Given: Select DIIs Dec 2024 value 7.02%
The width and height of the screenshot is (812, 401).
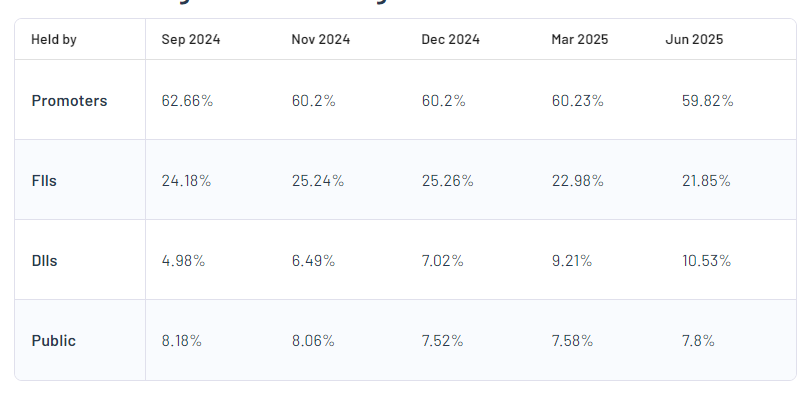Looking at the screenshot, I should [x=442, y=261].
